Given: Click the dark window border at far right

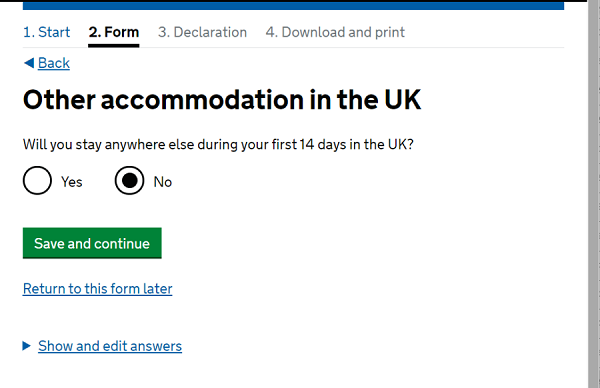Looking at the screenshot, I should coord(599,194).
